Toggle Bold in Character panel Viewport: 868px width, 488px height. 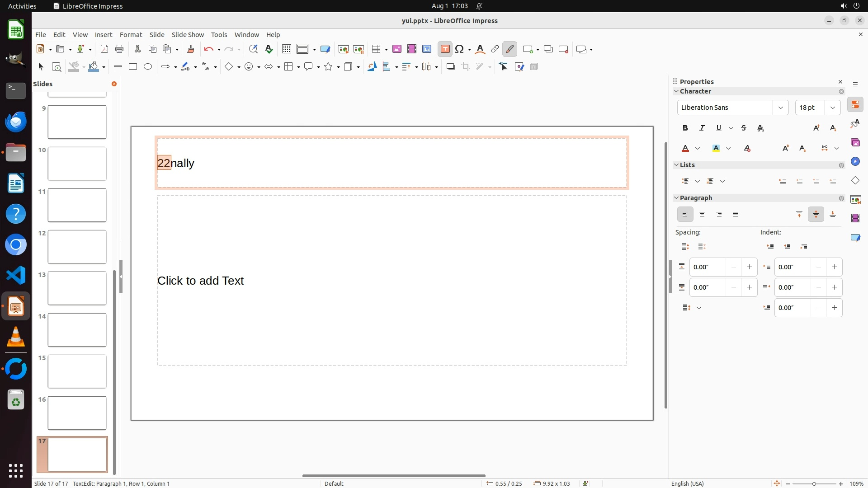685,128
